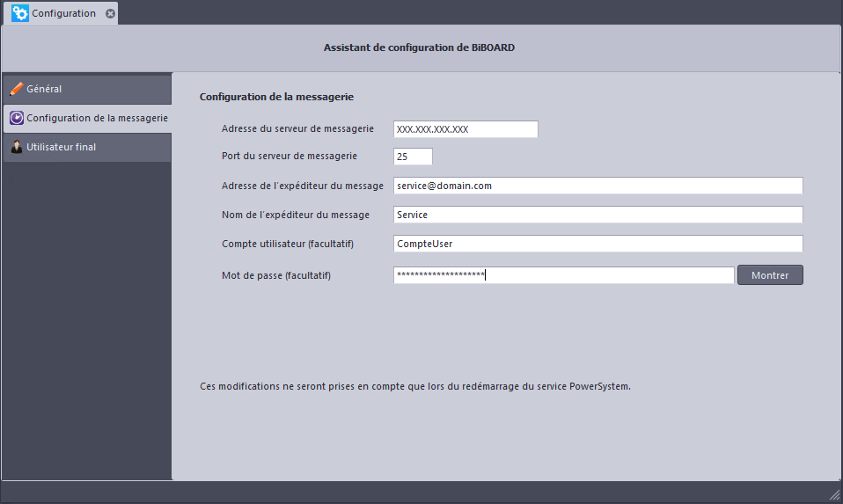
Task: Click the purple messaging icon in the sidebar
Action: click(17, 118)
